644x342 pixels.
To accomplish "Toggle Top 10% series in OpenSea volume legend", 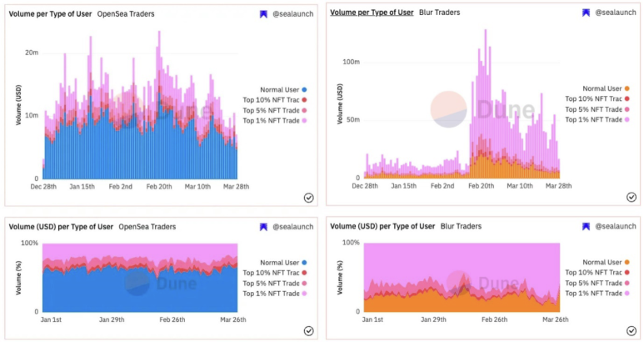I will (x=274, y=100).
